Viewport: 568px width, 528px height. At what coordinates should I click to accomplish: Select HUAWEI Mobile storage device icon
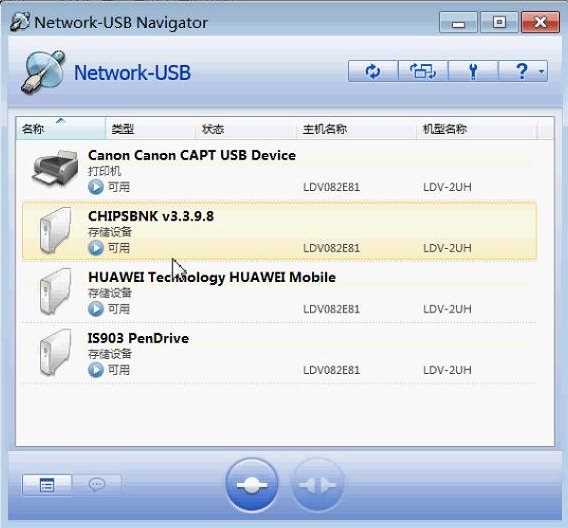coord(55,292)
